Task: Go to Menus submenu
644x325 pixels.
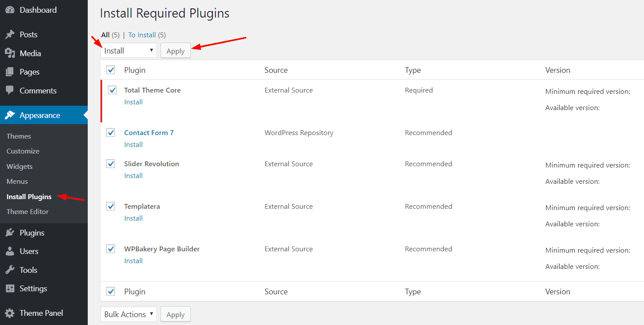Action: pyautogui.click(x=17, y=181)
